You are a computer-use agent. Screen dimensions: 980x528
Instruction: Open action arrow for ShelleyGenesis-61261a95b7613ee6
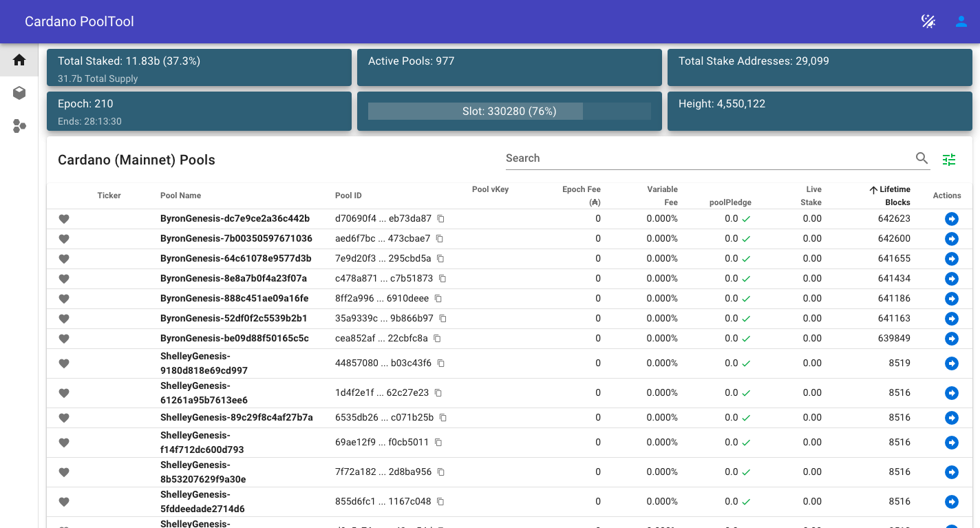point(952,393)
